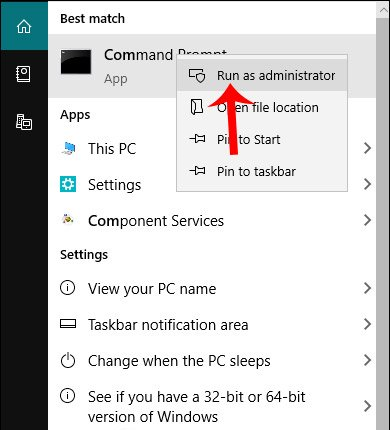The image size is (390, 430).
Task: Open Taskbar notification area setting
Action: click(x=212, y=324)
